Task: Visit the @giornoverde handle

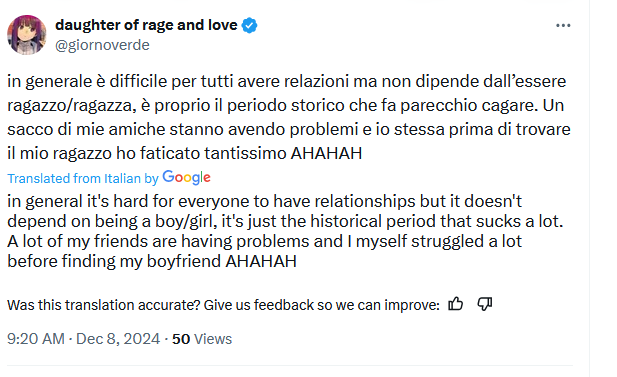Action: 102,45
